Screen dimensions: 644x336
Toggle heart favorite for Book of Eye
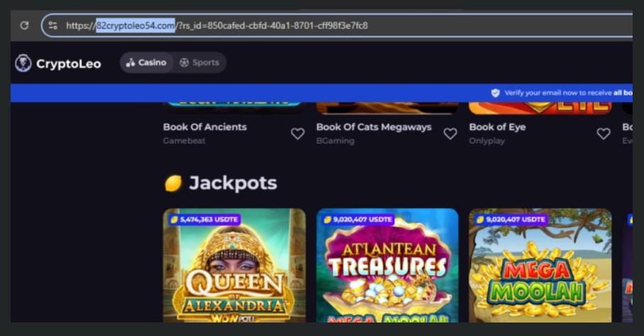click(x=604, y=133)
